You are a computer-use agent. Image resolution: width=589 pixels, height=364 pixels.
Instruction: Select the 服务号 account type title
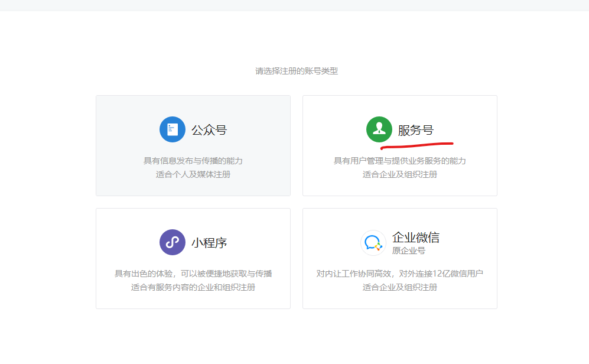416,130
